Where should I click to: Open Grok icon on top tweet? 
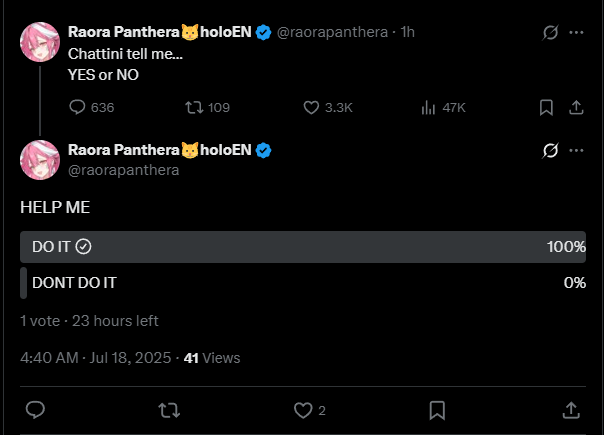548,32
